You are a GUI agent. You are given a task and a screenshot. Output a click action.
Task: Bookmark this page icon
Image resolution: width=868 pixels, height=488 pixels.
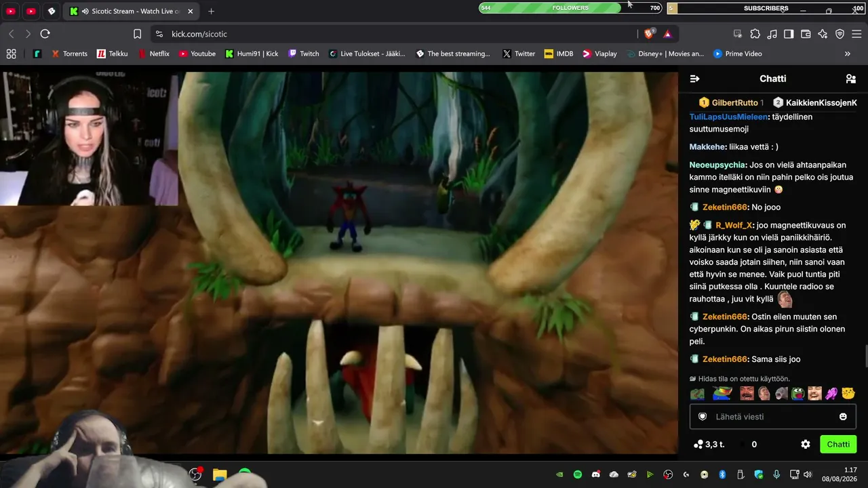[x=137, y=34]
